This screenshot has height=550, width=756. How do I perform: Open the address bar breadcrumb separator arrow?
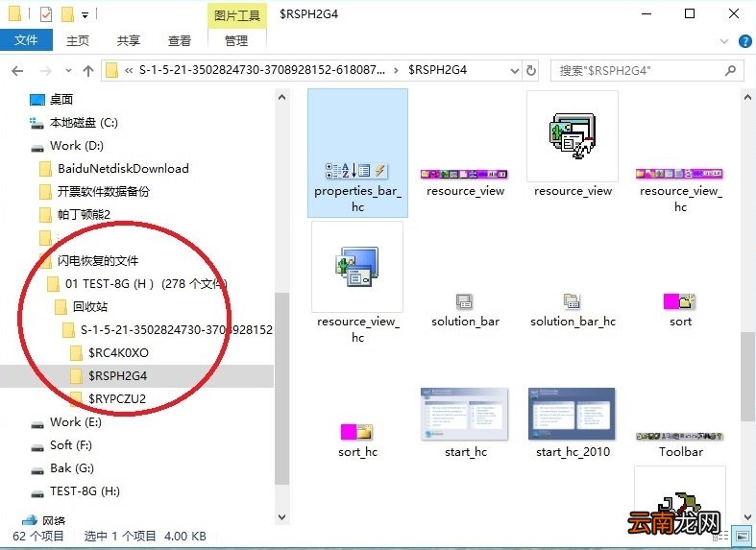click(x=396, y=71)
